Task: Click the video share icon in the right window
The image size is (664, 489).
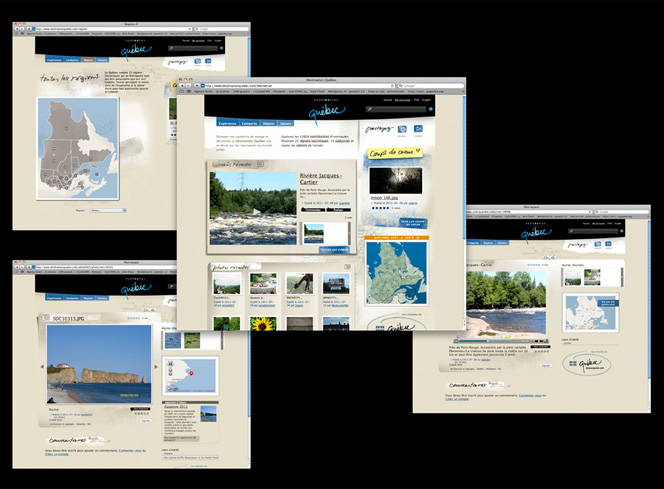Action: tap(609, 244)
